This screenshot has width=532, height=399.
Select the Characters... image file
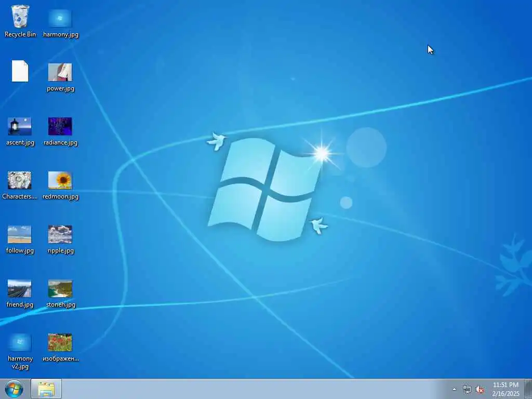[x=20, y=185]
